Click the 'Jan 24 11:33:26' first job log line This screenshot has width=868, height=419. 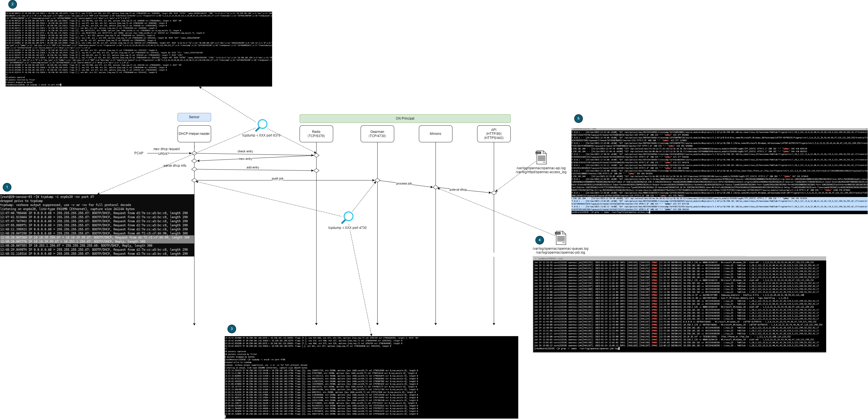[x=674, y=262]
